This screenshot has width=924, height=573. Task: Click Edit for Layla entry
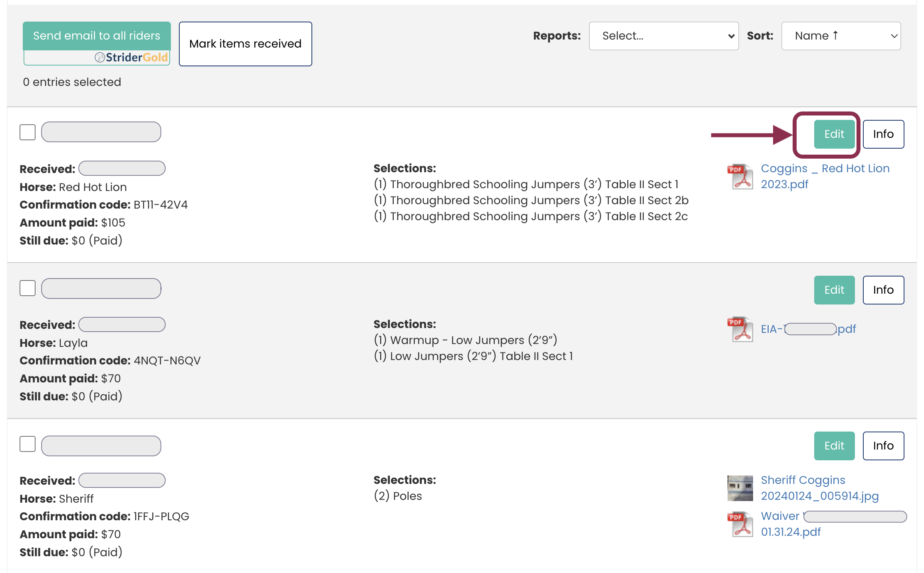tap(834, 290)
